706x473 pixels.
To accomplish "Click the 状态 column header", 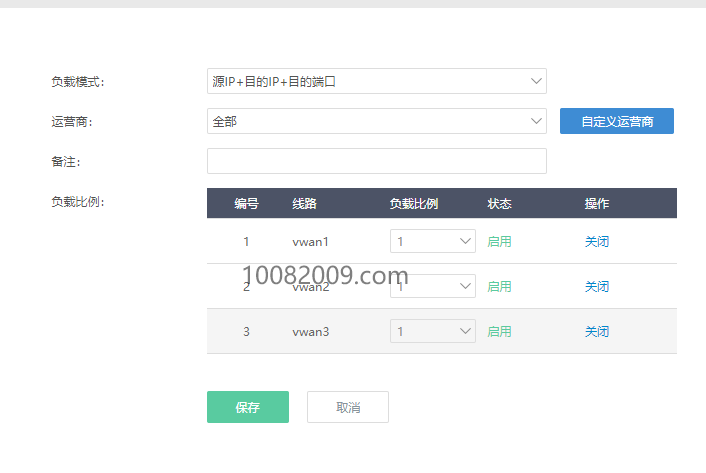I will pos(499,203).
